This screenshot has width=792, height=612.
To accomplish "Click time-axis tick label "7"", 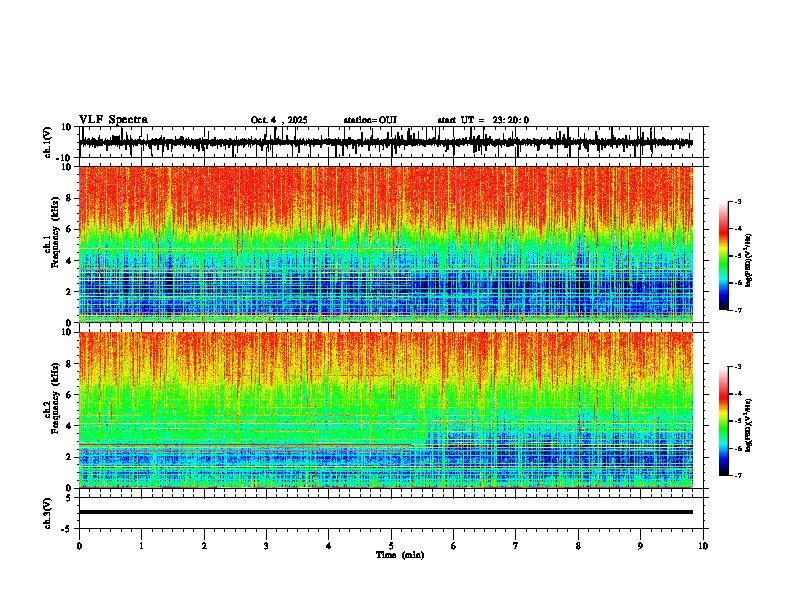I will 516,546.
